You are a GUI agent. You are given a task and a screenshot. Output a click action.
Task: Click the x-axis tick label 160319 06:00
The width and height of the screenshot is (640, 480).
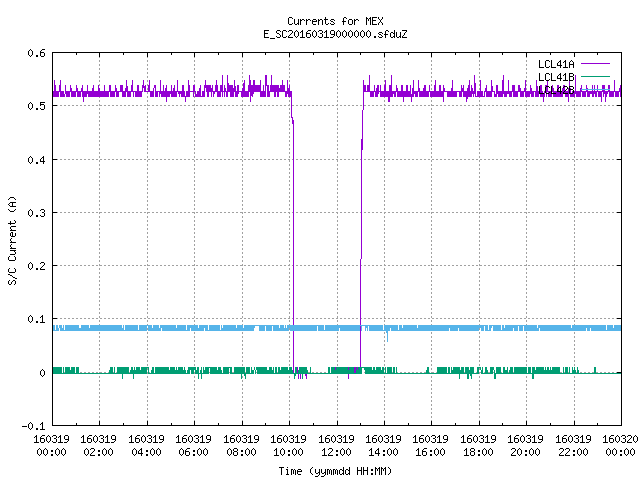click(x=193, y=446)
